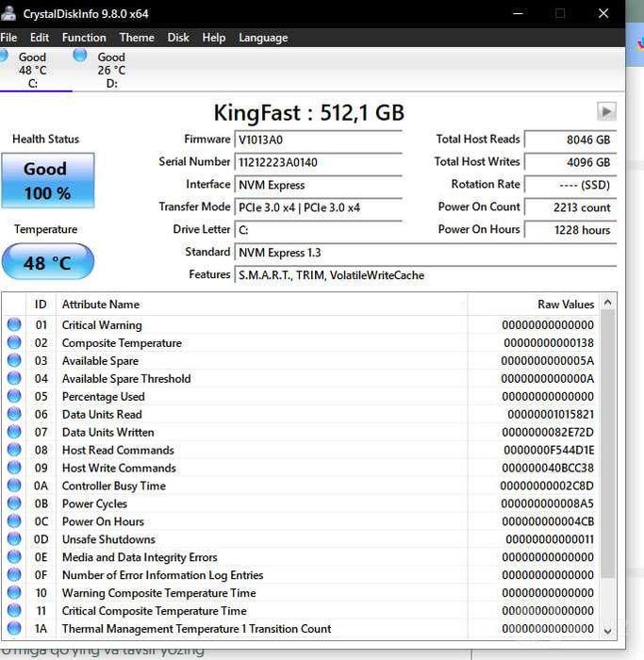Click the attribute list scrollbar thumb
644x660 pixels.
tap(607, 444)
